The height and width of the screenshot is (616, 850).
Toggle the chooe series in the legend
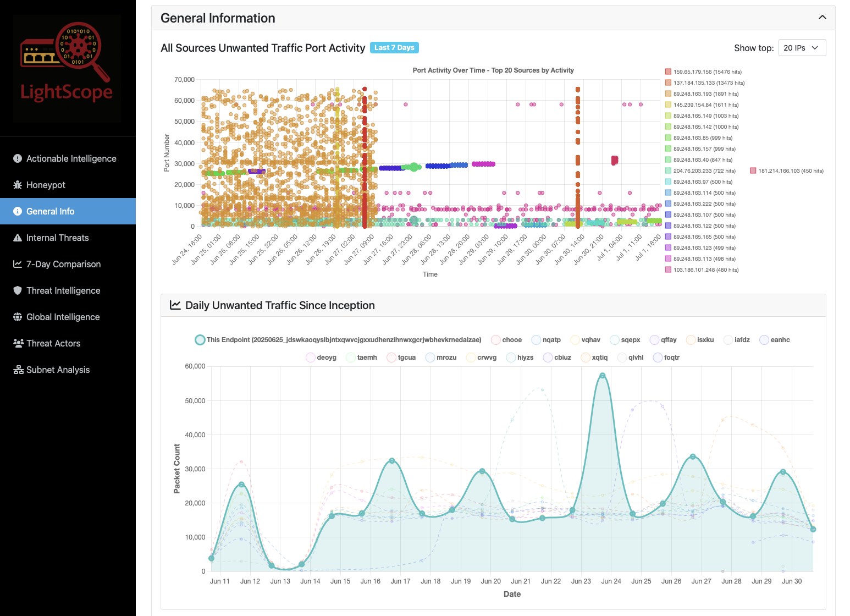click(x=506, y=339)
